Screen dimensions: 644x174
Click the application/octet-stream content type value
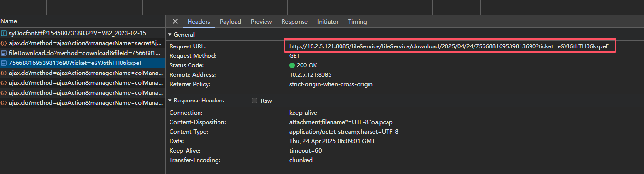(344, 132)
